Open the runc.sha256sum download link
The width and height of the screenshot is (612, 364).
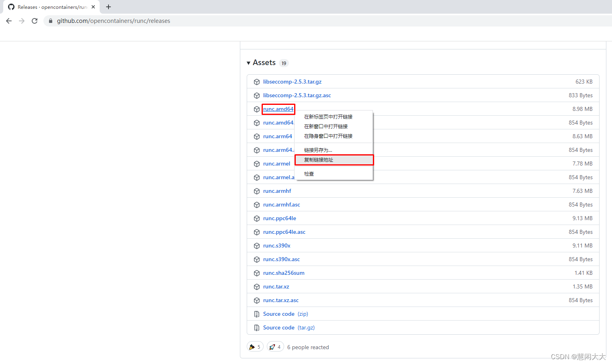tap(284, 273)
